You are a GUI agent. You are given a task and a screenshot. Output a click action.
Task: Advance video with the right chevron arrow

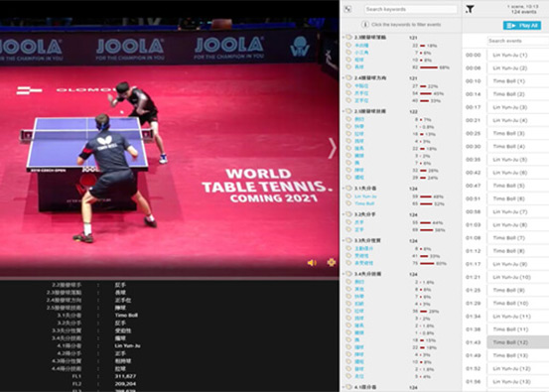(332, 148)
